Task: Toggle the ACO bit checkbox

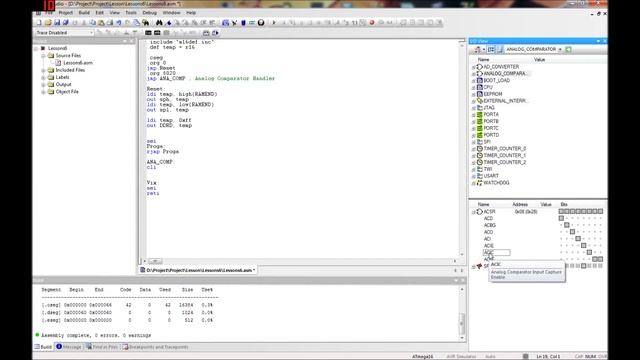Action: 572,232
